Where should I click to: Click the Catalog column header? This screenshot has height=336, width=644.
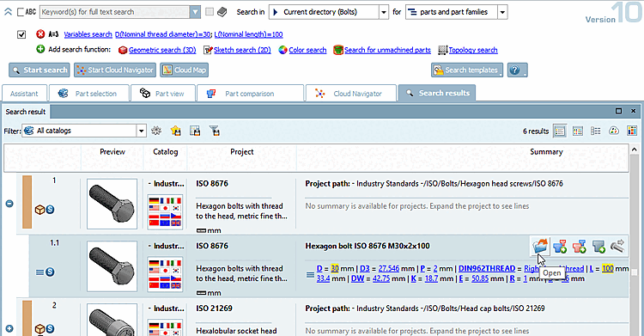[x=165, y=152]
